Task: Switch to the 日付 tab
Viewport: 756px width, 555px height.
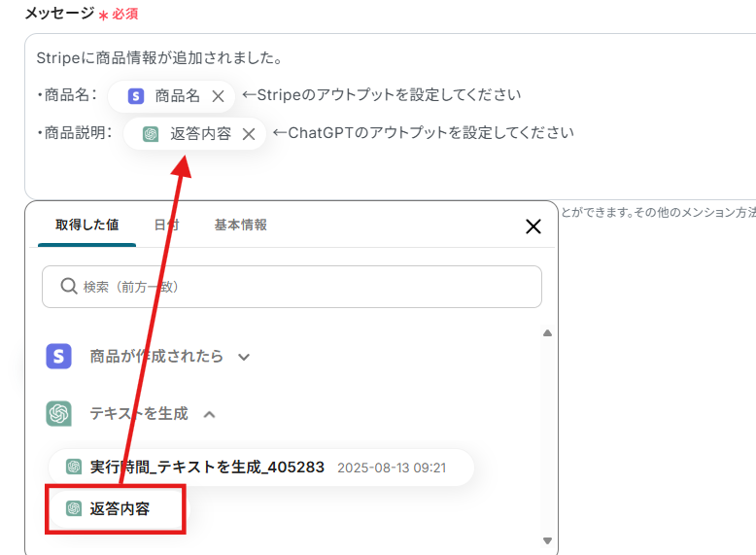Action: (x=166, y=225)
